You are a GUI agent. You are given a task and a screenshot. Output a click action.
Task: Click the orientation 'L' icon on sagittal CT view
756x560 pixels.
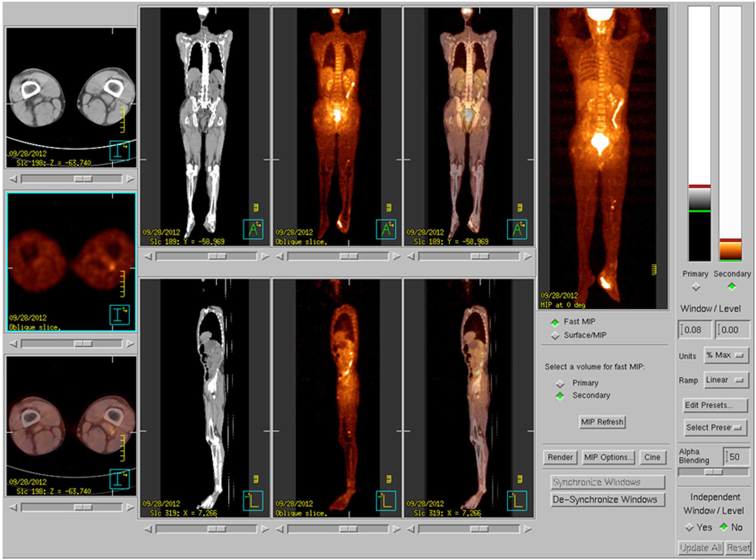(x=253, y=501)
